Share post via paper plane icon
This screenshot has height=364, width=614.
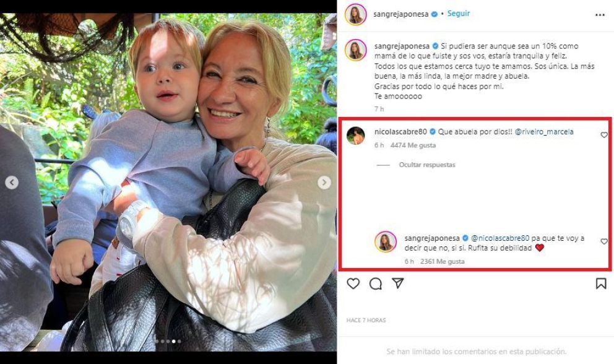(x=398, y=284)
